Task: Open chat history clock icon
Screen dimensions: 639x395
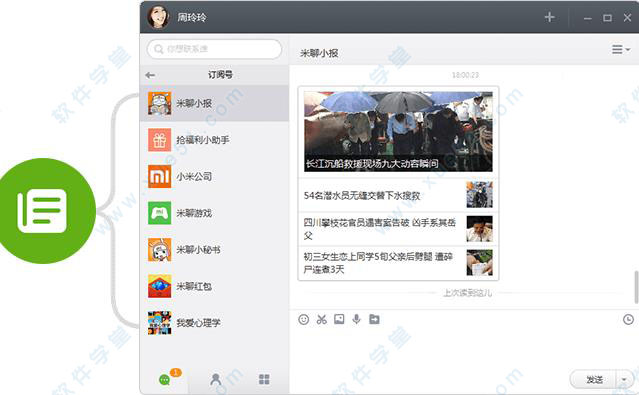Action: (x=628, y=320)
